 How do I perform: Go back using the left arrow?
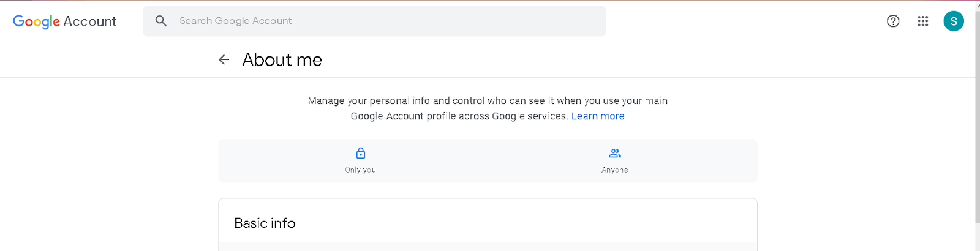coord(224,59)
